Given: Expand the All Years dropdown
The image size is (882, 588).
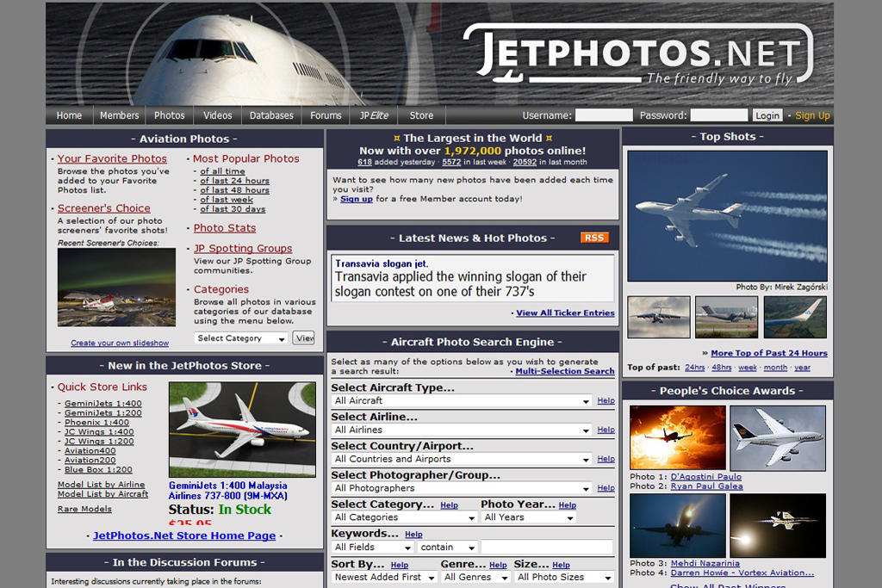Looking at the screenshot, I should 528,517.
